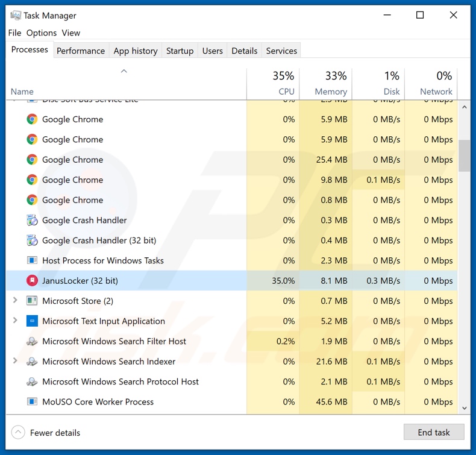The image size is (476, 455).
Task: Click the Host Process for Windows Tasks icon
Action: (32, 260)
